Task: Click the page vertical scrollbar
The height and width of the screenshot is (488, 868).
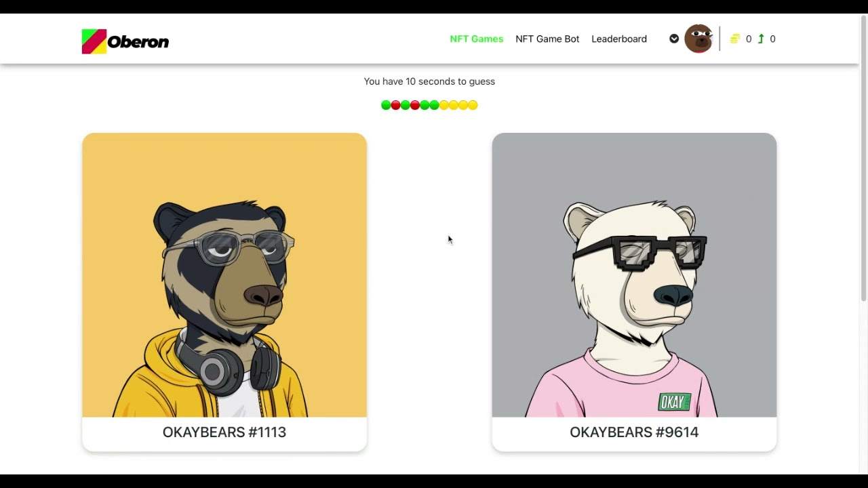Action: [863, 157]
